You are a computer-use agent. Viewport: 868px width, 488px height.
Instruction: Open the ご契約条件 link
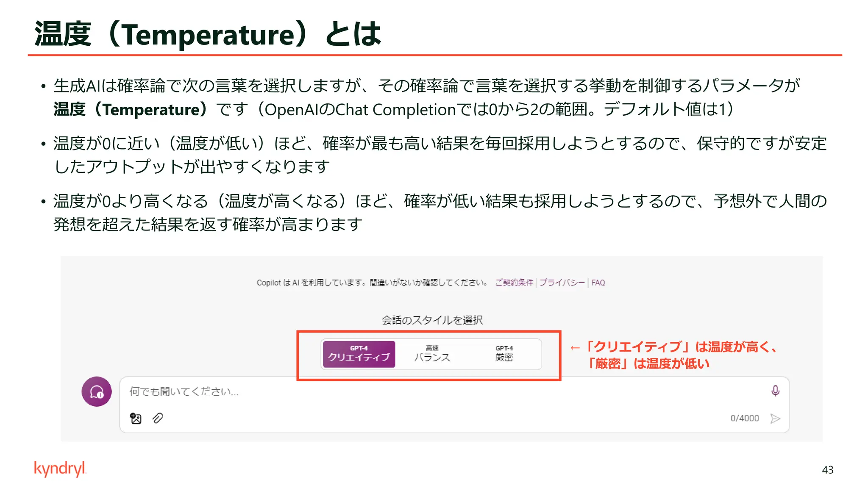tap(514, 283)
